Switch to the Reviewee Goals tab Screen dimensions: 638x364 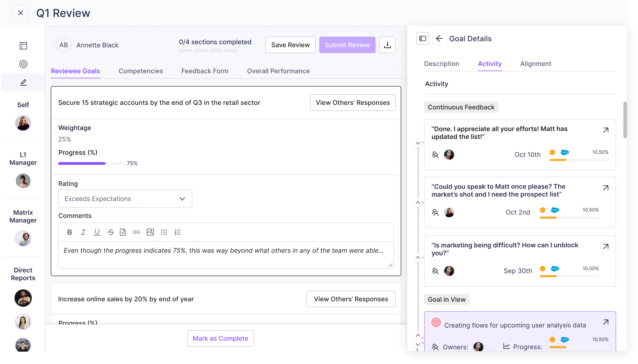(76, 71)
